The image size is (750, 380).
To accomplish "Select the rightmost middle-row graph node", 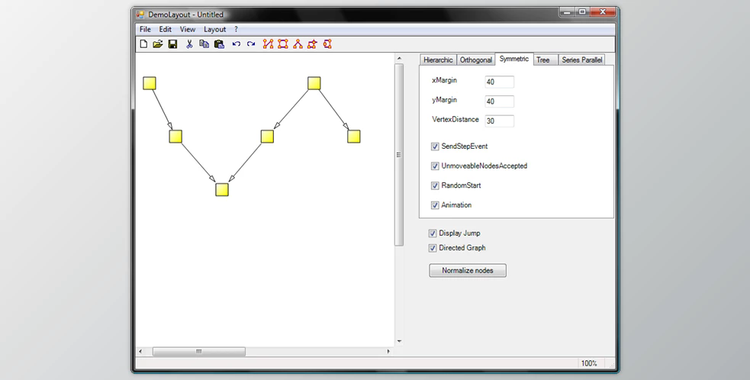I will tap(353, 136).
